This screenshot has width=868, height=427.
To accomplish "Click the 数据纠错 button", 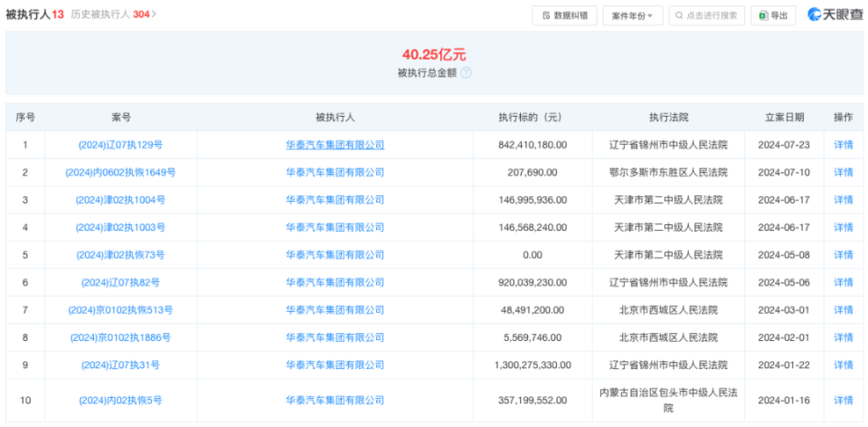I will pos(564,15).
